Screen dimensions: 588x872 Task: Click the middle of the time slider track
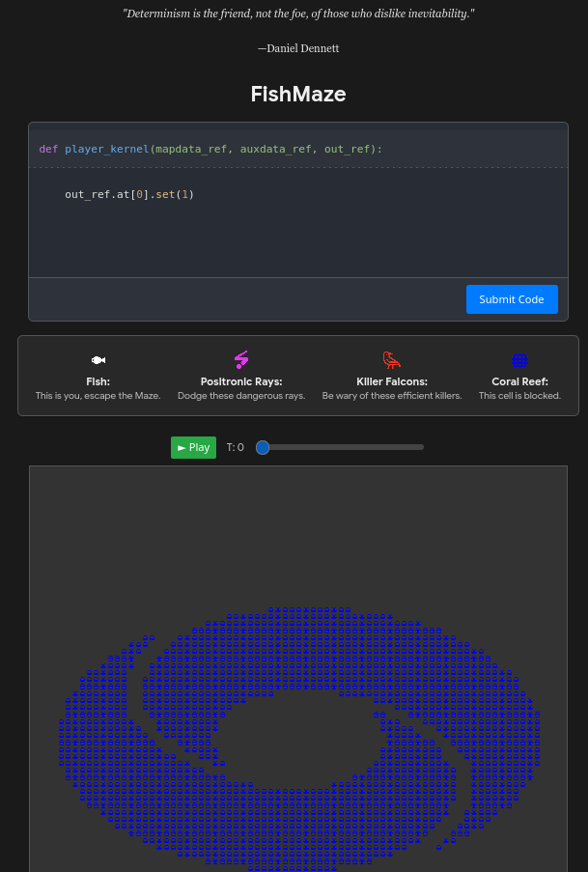click(340, 447)
